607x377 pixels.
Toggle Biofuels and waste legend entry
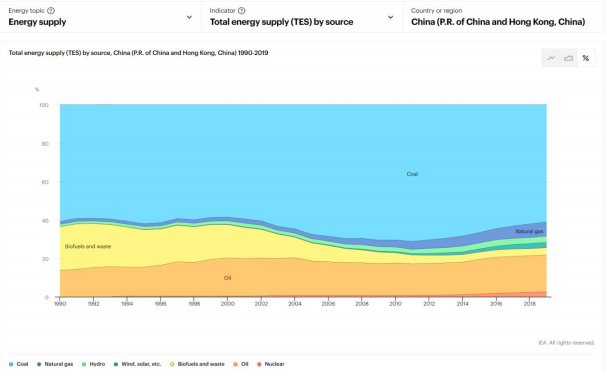197,364
